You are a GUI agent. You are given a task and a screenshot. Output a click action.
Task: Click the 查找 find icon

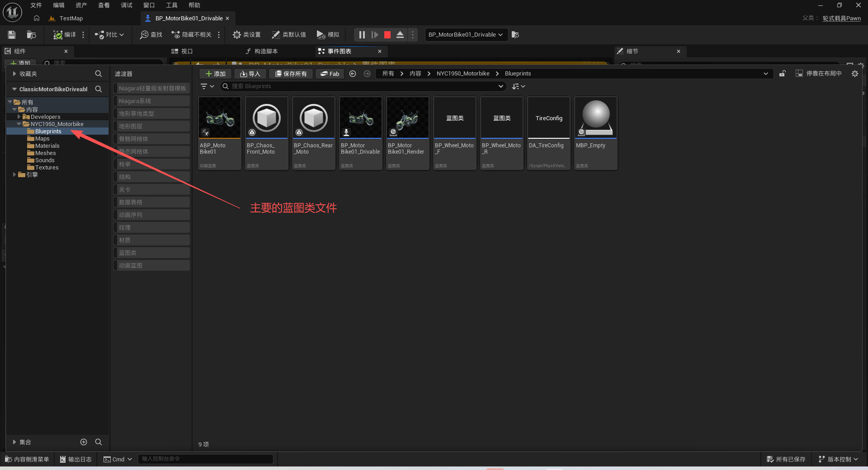click(151, 35)
